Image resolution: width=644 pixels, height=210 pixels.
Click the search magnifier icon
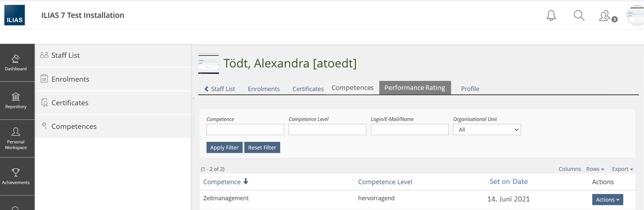click(x=579, y=16)
